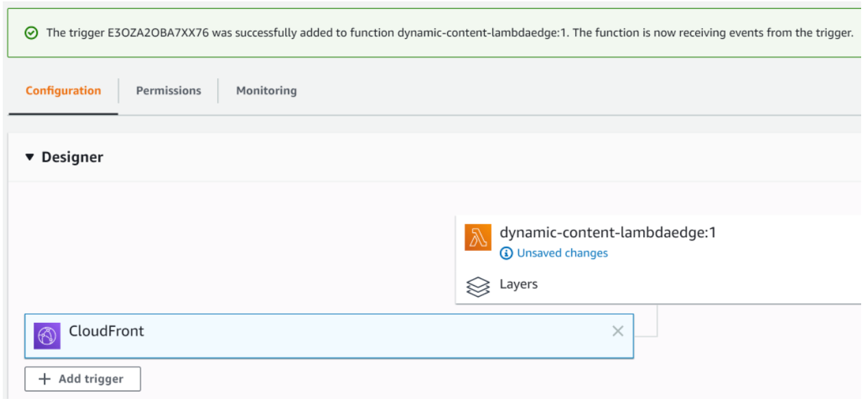
Task: Click the trigger success notification message
Action: point(449,33)
